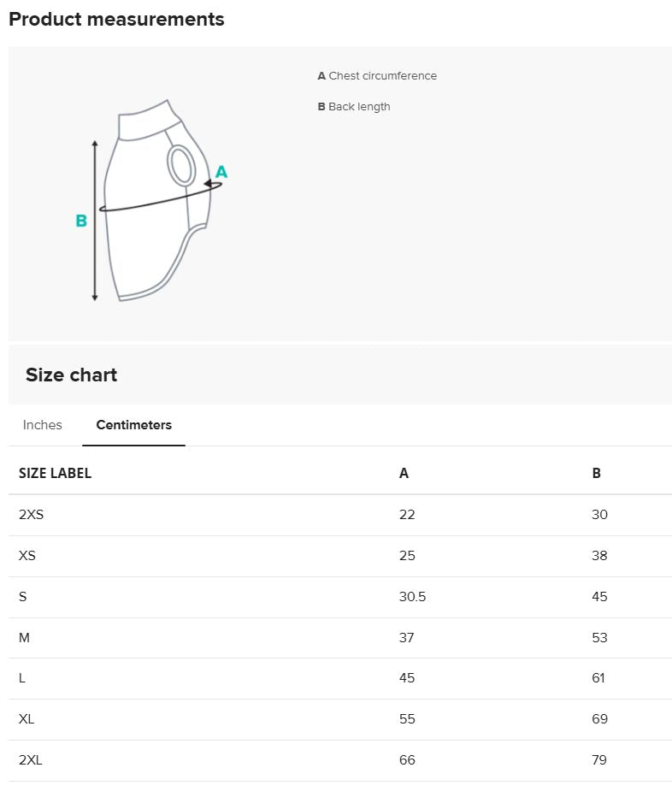
Task: Switch to the Inches tab
Action: coord(43,425)
